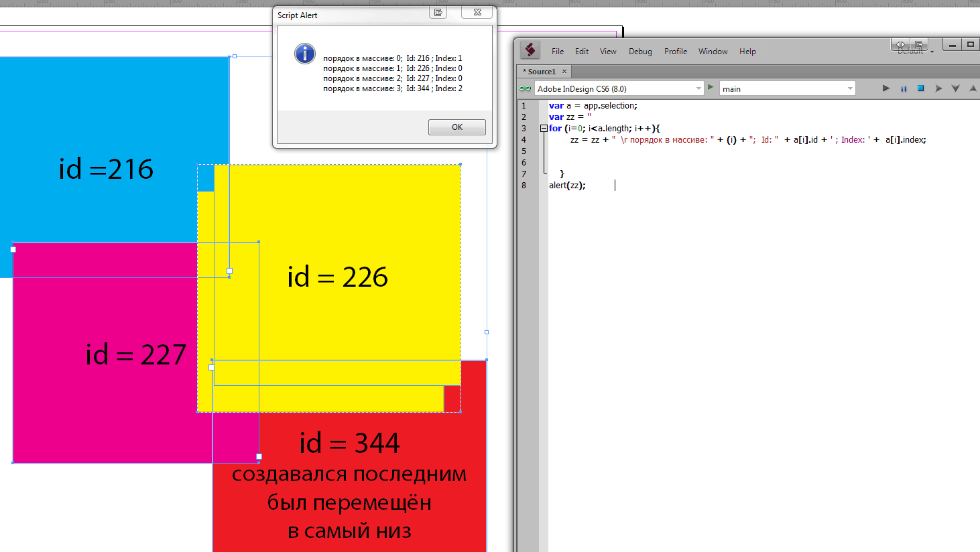Image resolution: width=980 pixels, height=552 pixels.
Task: Open the Debug menu
Action: tap(640, 52)
